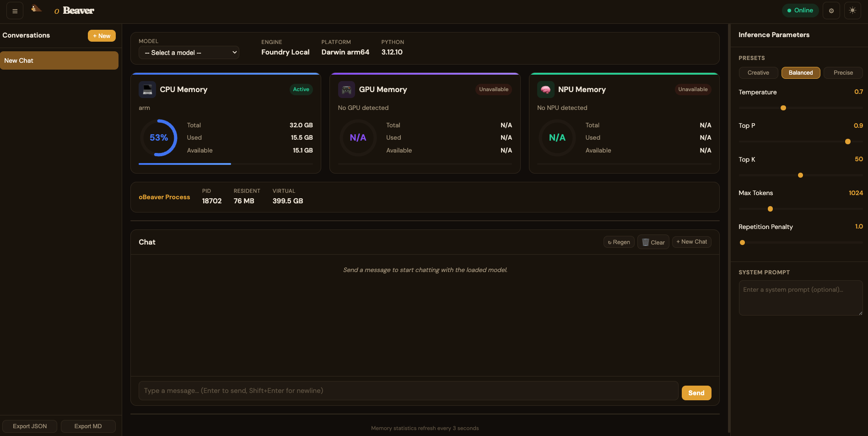This screenshot has height=436, width=868.
Task: Select the Creative preset
Action: click(x=758, y=72)
